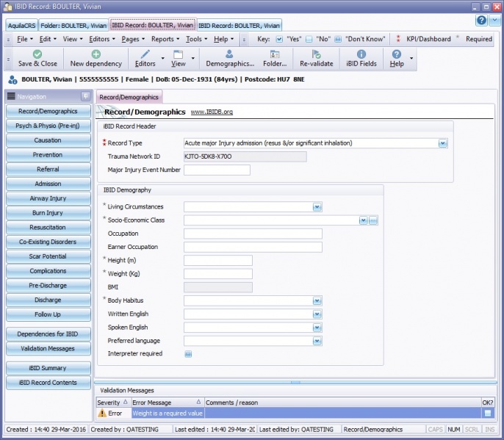Go to the Causation navigation page
Viewport: 504px width, 440px height.
coord(48,140)
